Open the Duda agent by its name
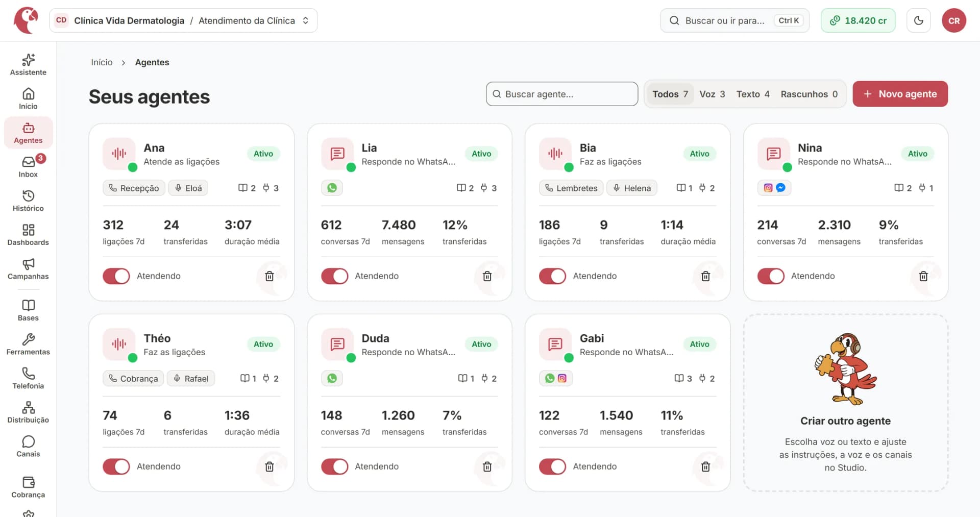This screenshot has height=517, width=980. coord(375,338)
